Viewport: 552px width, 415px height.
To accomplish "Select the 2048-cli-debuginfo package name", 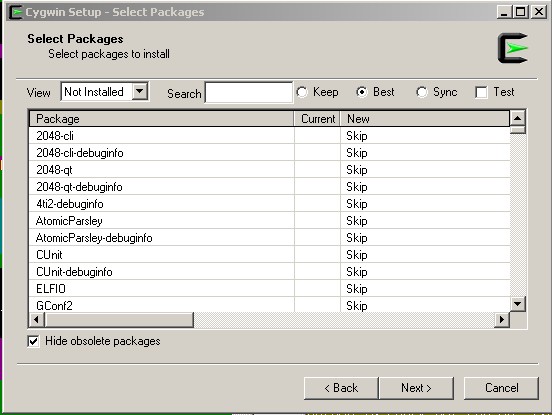I will point(80,153).
